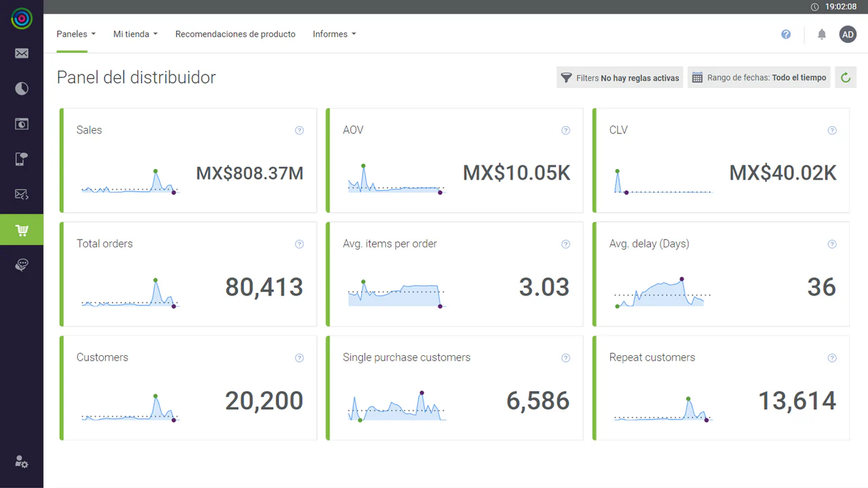Click the Total orders info icon
This screenshot has height=488, width=868.
[299, 245]
